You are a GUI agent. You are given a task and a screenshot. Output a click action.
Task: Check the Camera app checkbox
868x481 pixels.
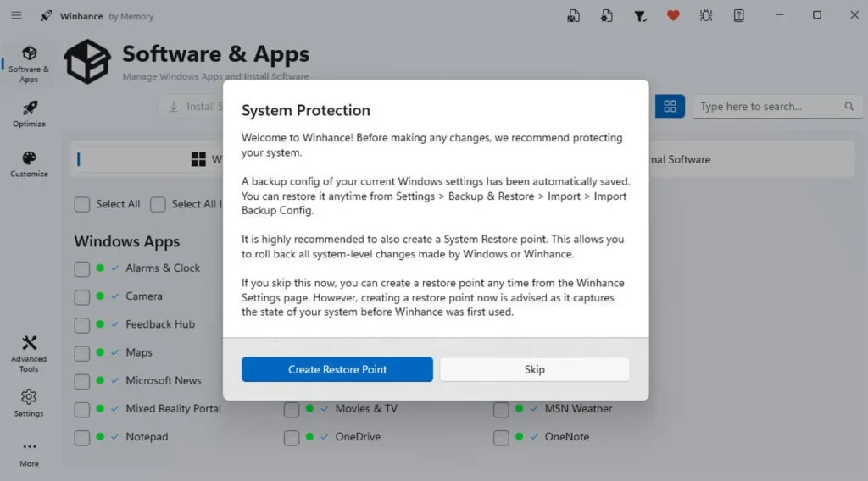82,297
